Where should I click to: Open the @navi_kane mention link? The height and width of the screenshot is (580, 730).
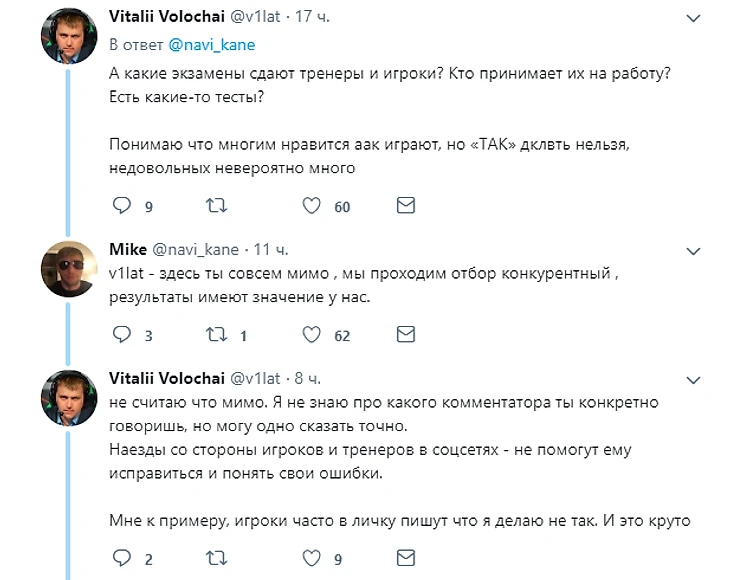tap(211, 45)
